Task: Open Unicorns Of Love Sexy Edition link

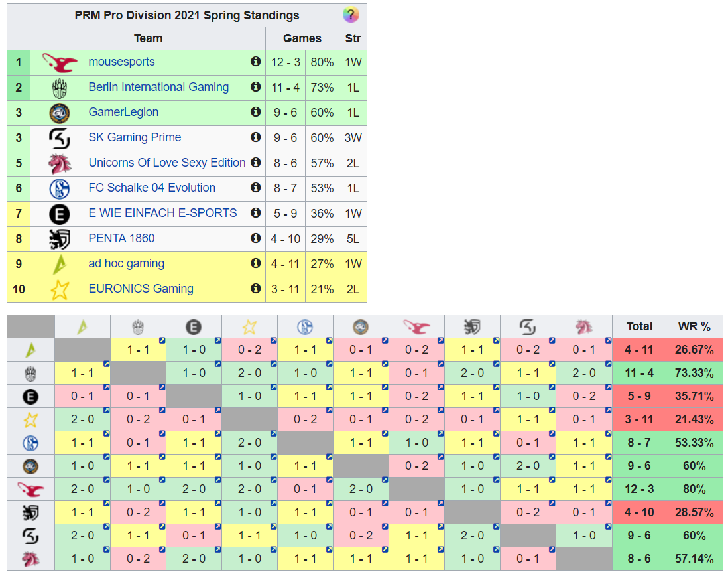Action: click(166, 163)
